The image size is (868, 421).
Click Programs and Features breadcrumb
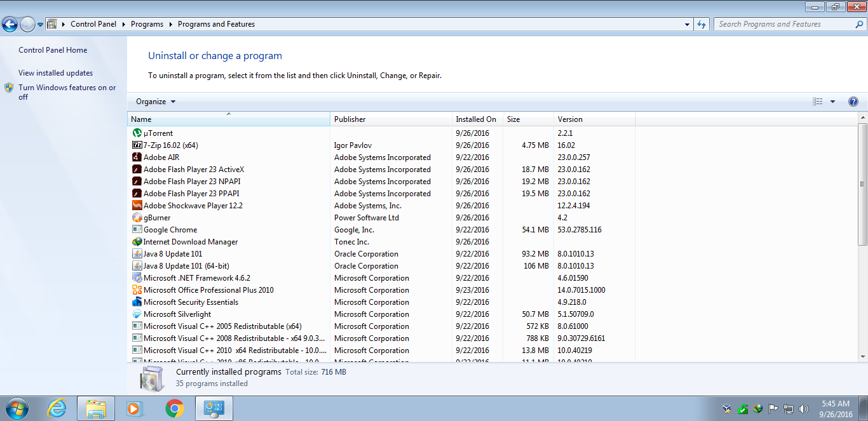click(x=216, y=24)
